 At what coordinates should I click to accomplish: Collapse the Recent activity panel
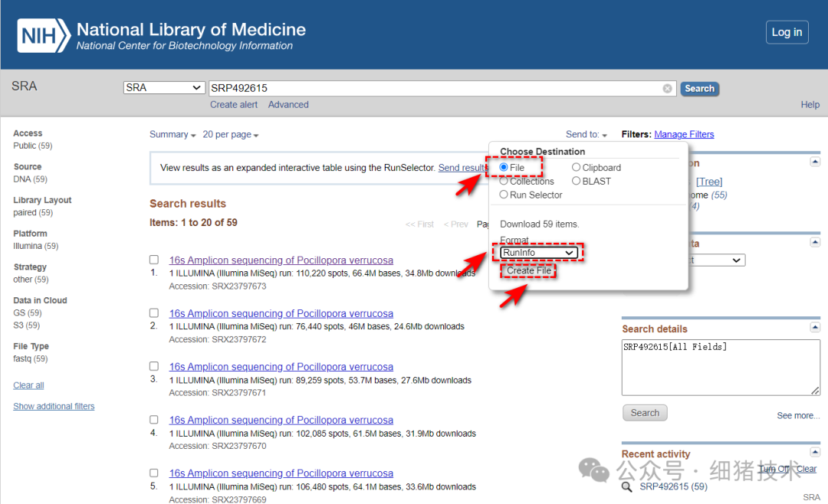[x=815, y=453]
